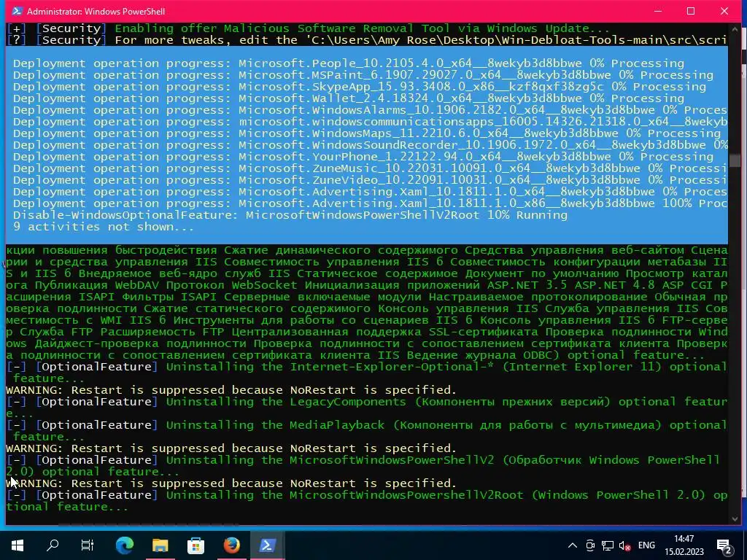Minimize the PowerShell window
Image resolution: width=747 pixels, height=560 pixels.
point(658,11)
